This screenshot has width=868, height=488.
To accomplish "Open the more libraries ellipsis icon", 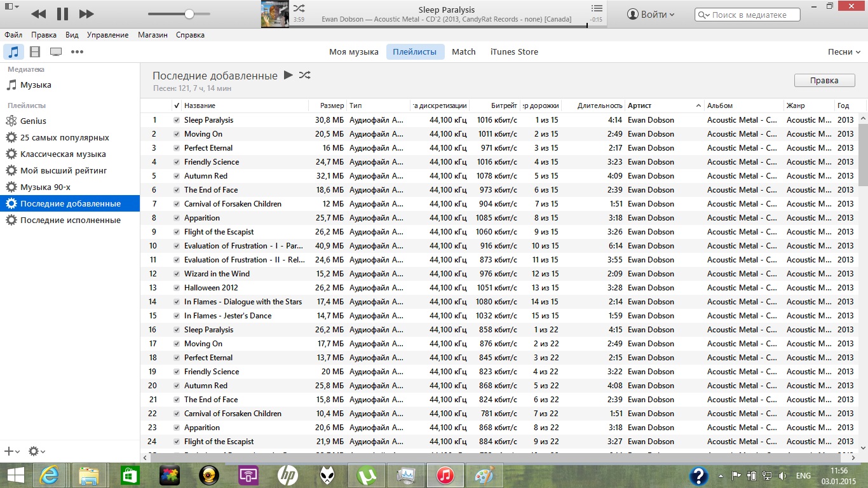I will coord(77,52).
